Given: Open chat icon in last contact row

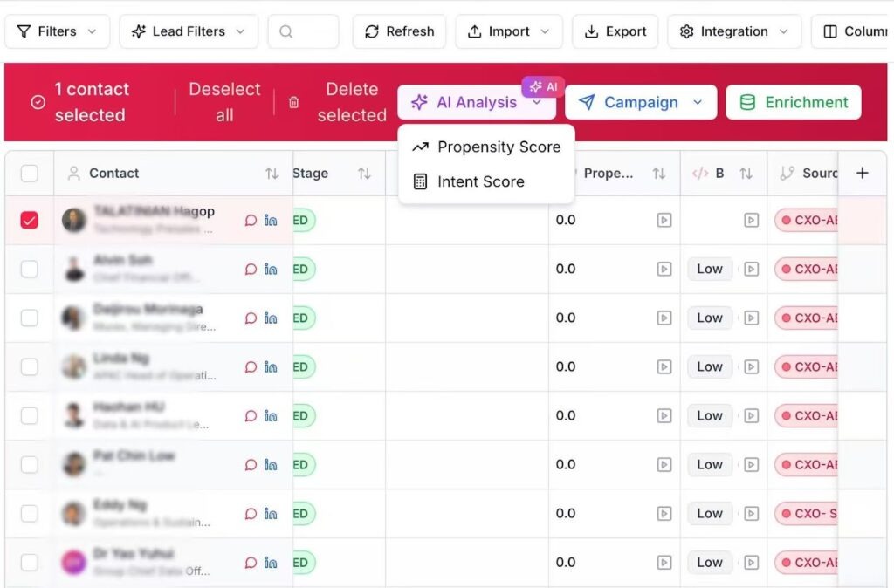Looking at the screenshot, I should pos(251,564).
